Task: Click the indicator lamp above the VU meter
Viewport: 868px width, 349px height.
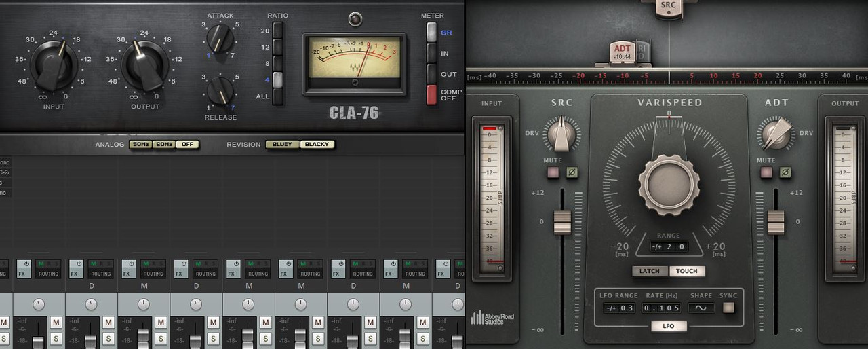Action: 355,19
